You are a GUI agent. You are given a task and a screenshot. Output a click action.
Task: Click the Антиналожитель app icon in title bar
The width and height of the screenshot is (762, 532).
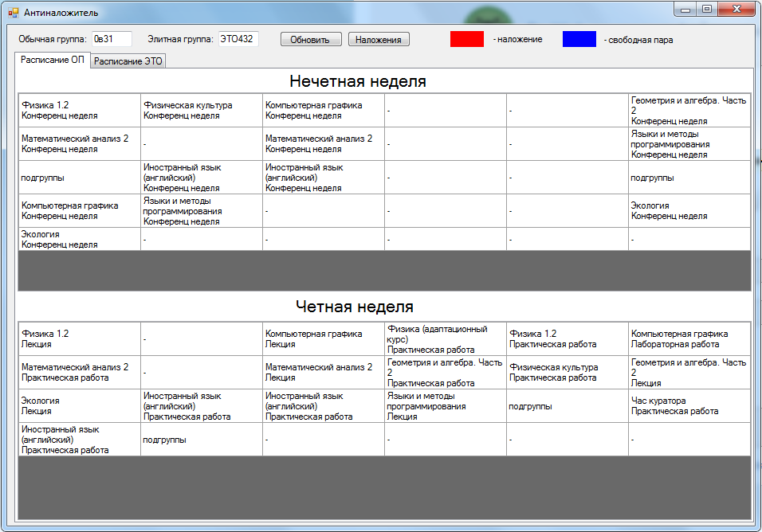(12, 13)
